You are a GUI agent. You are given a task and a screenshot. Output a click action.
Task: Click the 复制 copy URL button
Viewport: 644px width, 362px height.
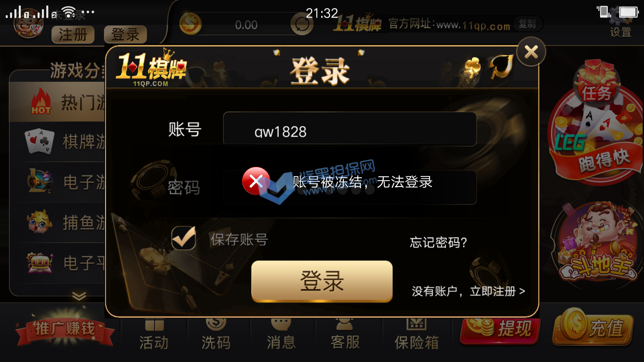pyautogui.click(x=527, y=24)
